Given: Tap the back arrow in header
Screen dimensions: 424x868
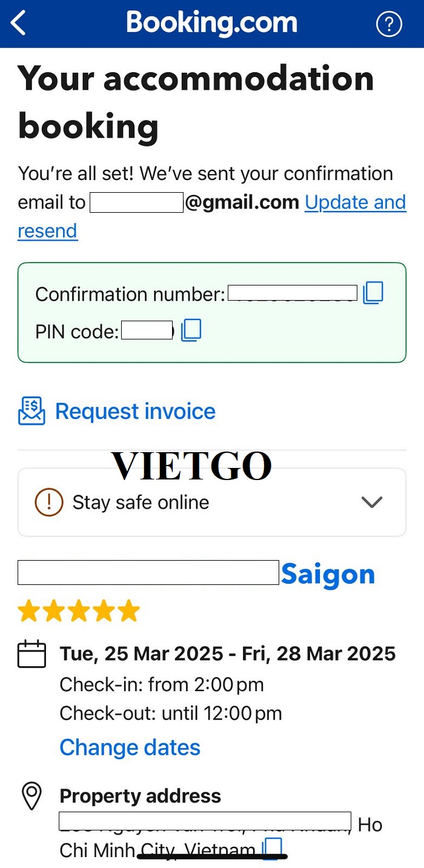Looking at the screenshot, I should pyautogui.click(x=18, y=23).
